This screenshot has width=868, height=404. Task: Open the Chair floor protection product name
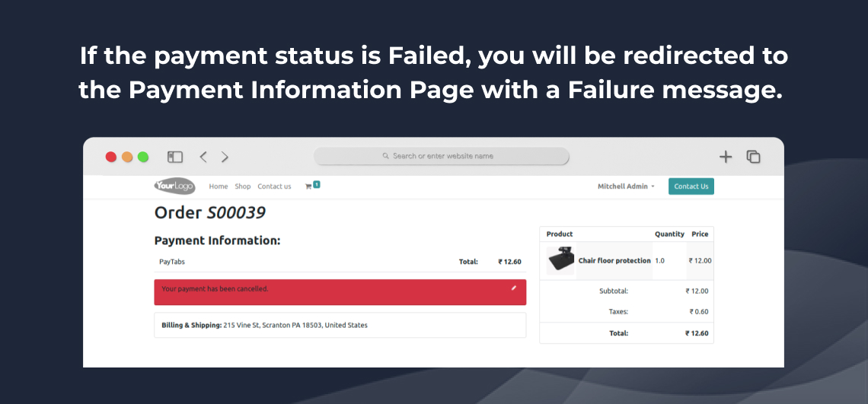pyautogui.click(x=614, y=261)
